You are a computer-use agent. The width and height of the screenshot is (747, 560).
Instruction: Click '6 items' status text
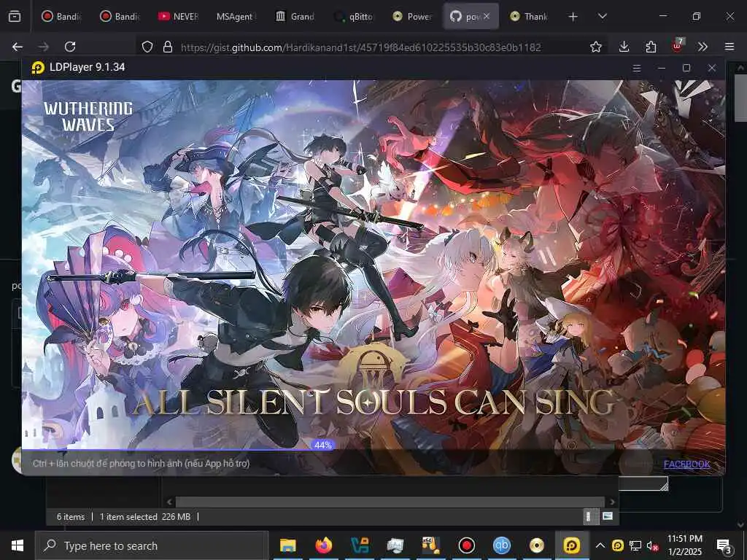tap(71, 517)
